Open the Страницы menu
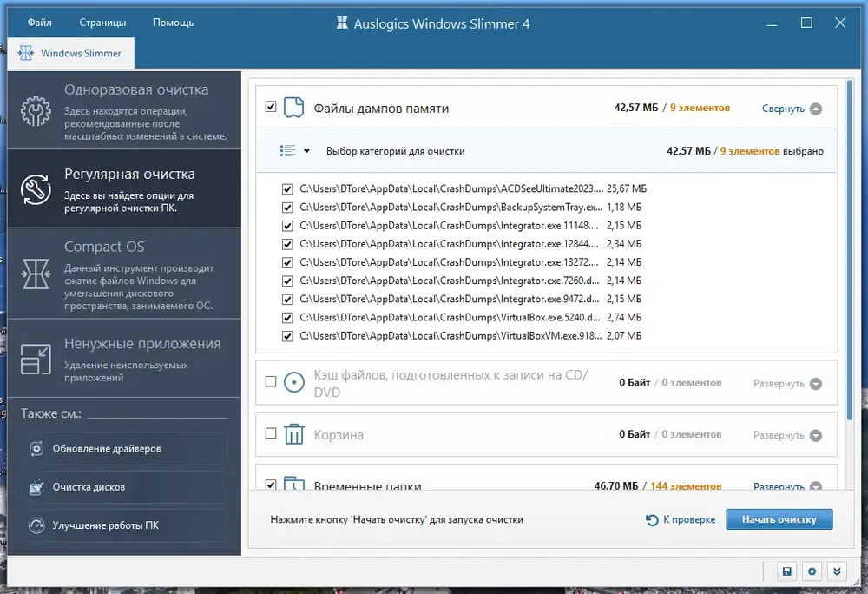Viewport: 868px width, 594px height. pyautogui.click(x=102, y=23)
